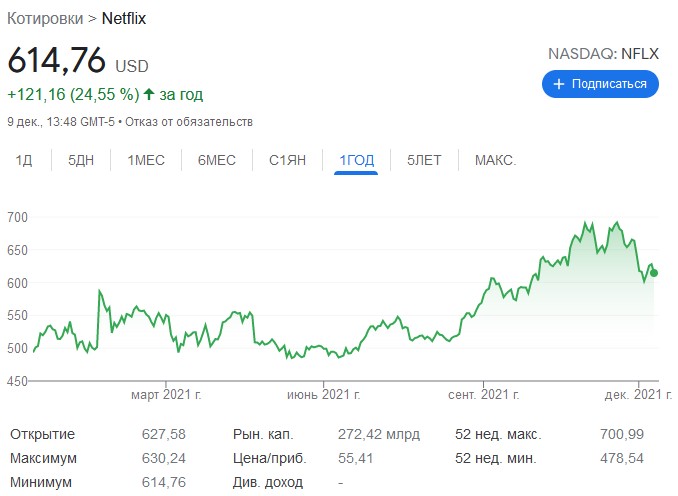
Task: Choose the С1ЯН year-to-date tab
Action: pyautogui.click(x=287, y=160)
